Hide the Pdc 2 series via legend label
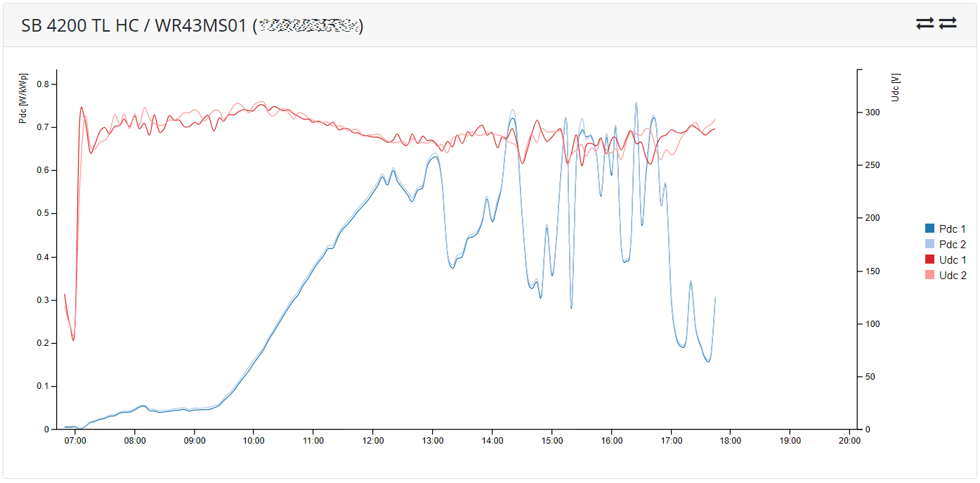Screen dimensions: 980x483 click(x=952, y=244)
